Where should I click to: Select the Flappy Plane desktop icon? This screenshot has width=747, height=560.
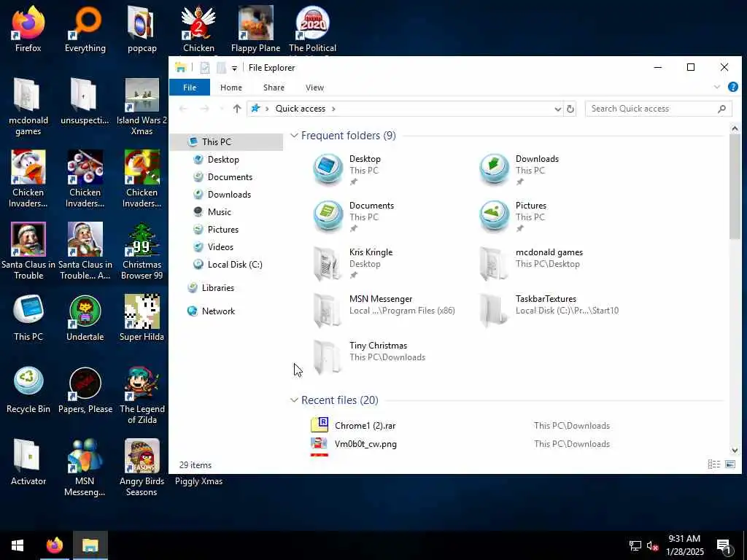pos(255,29)
